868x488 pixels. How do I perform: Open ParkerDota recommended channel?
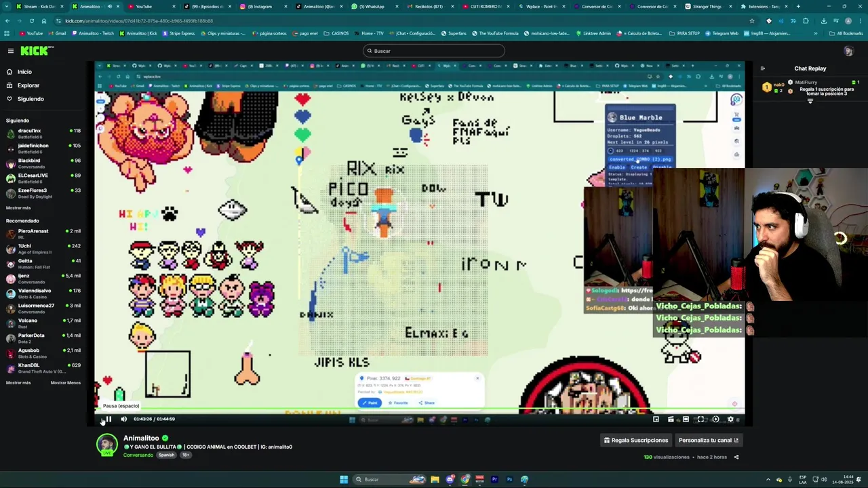[x=43, y=338]
